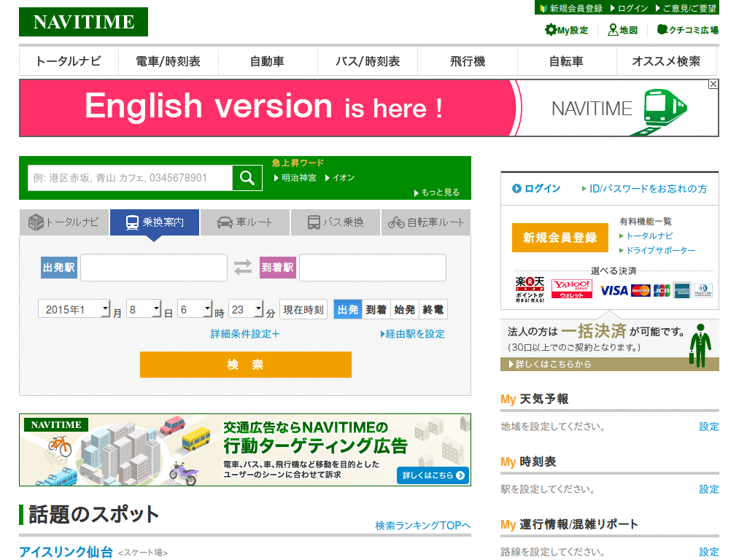Click the Yahoo! Wallet logo
The height and width of the screenshot is (560, 747).
(572, 289)
